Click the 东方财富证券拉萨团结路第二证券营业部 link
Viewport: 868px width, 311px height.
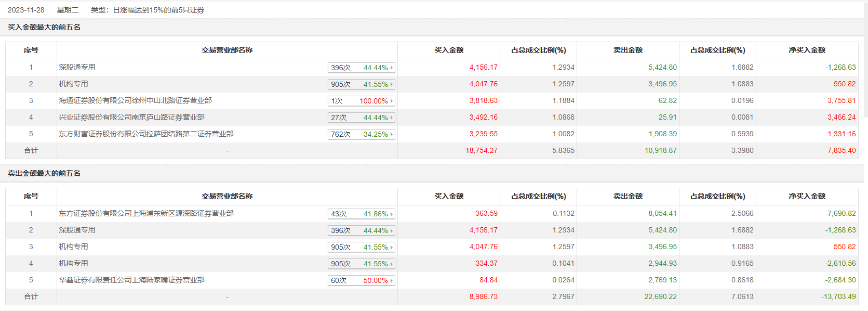pos(146,134)
